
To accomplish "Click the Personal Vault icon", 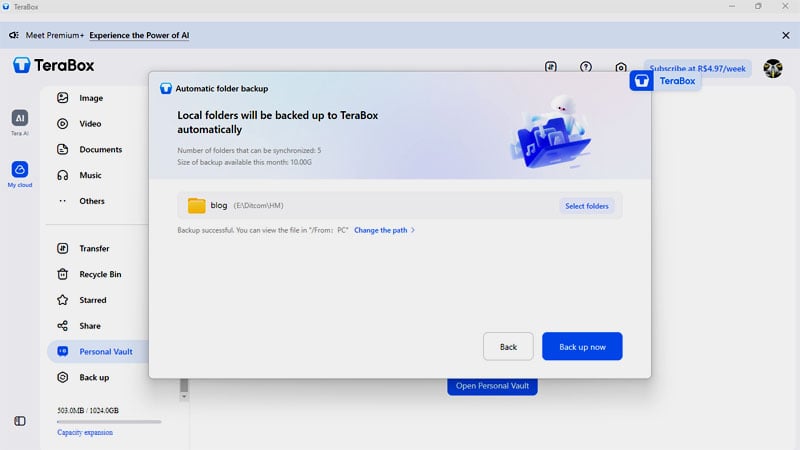I will (62, 351).
